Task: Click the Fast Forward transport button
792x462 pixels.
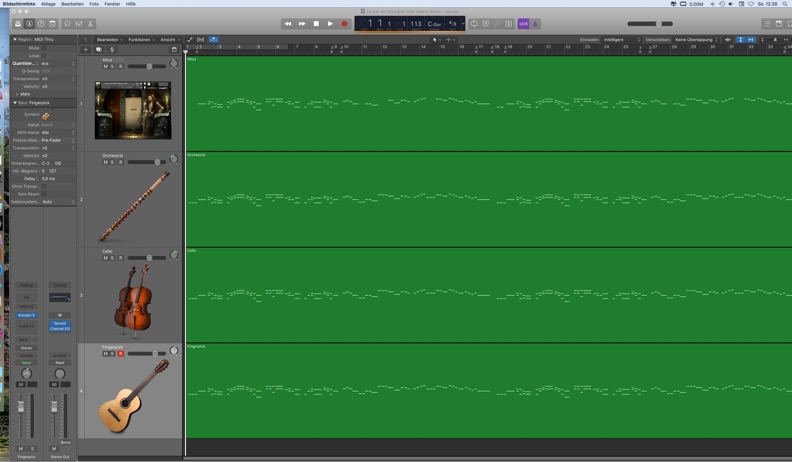Action: click(302, 24)
